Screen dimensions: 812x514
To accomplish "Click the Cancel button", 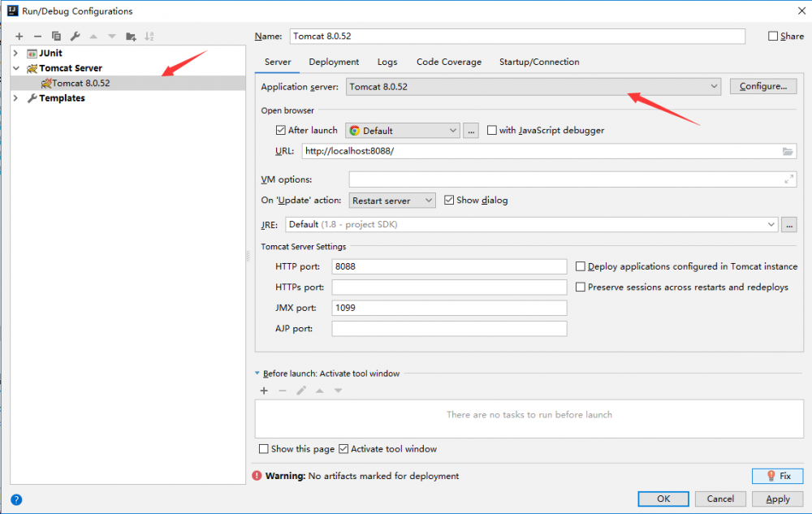I will [720, 499].
